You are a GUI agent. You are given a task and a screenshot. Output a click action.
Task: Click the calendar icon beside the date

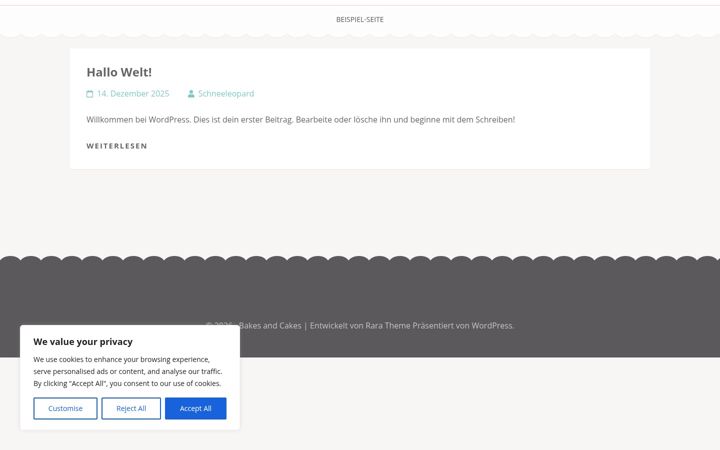coord(90,94)
